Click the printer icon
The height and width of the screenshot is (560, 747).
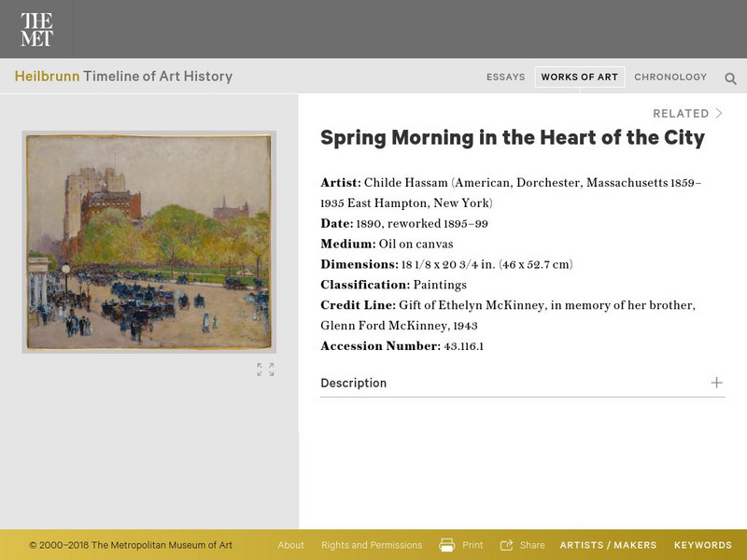[447, 545]
